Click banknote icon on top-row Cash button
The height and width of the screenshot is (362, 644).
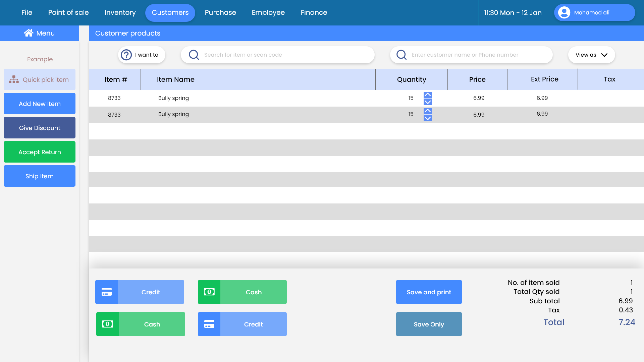(209, 292)
